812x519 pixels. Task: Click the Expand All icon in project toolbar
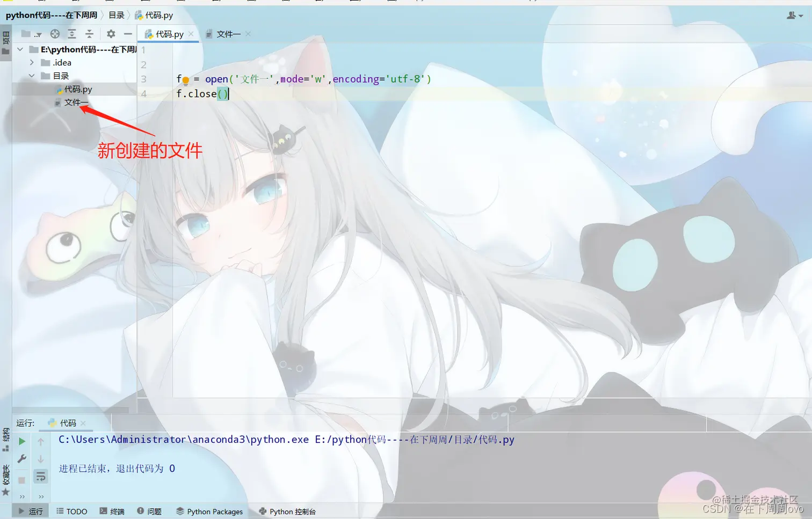[72, 34]
